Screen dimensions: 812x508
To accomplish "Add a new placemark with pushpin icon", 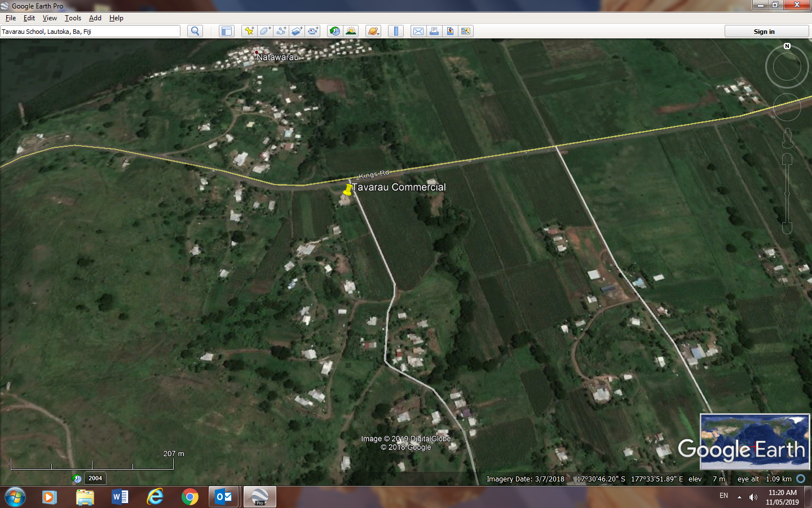I will 249,31.
